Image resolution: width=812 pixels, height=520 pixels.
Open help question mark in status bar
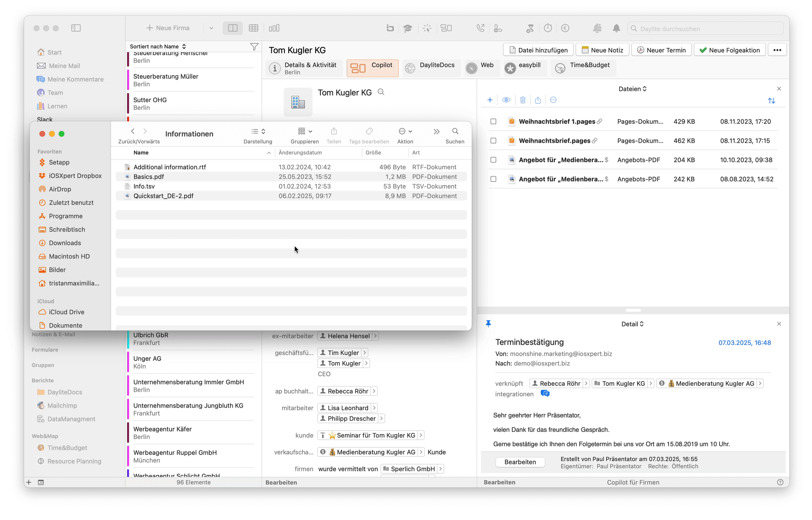point(780,482)
